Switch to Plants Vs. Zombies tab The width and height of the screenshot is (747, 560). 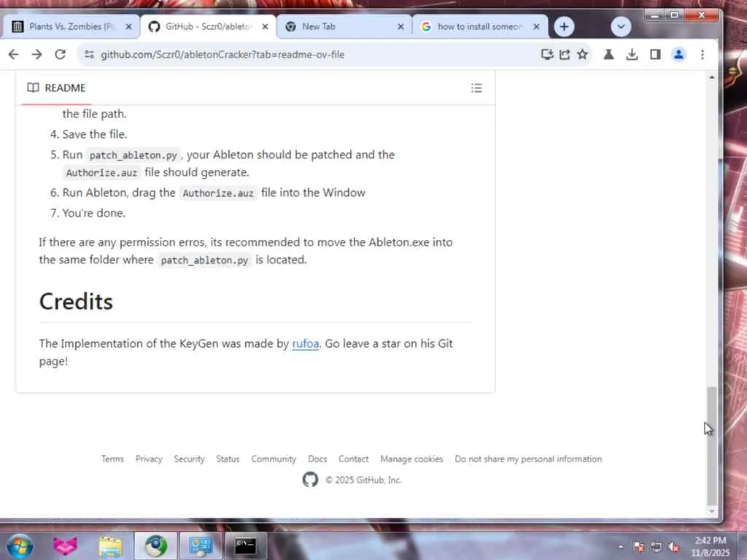pyautogui.click(x=71, y=27)
